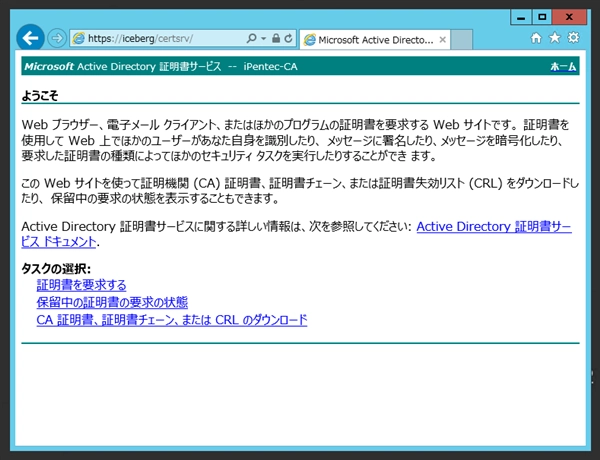Click the security lock icon
The height and width of the screenshot is (460, 600).
pos(276,38)
